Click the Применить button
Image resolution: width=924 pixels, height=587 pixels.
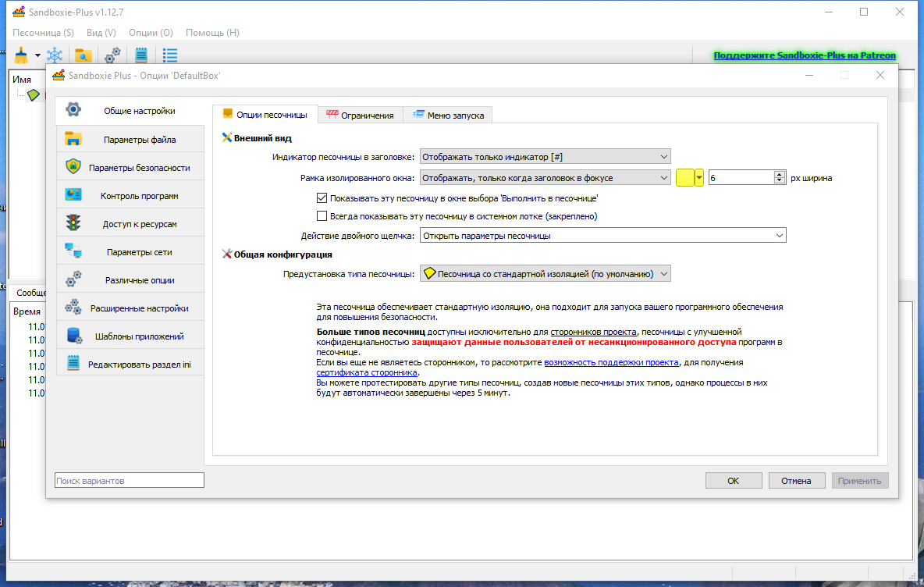pyautogui.click(x=860, y=481)
